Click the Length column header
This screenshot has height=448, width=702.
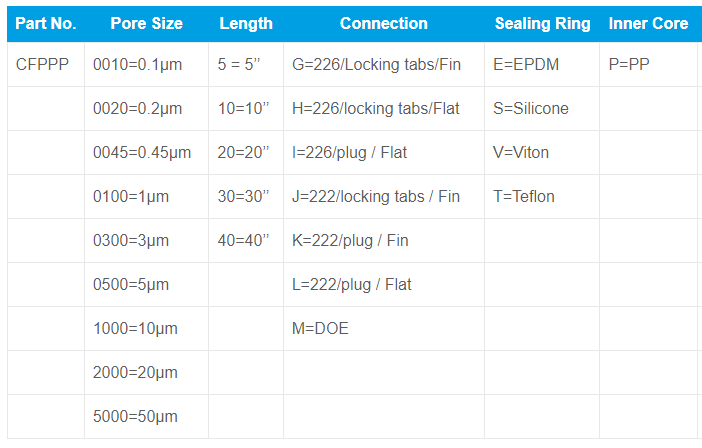pos(245,23)
